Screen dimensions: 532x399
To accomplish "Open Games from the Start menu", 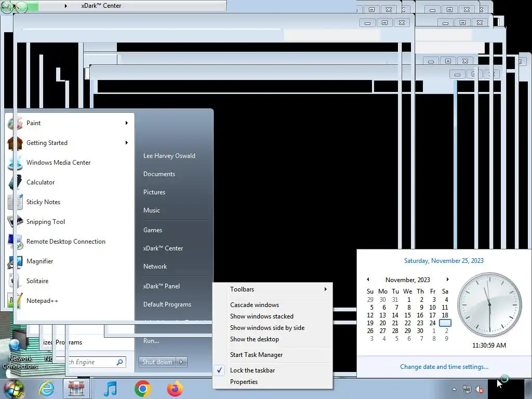I will click(153, 230).
